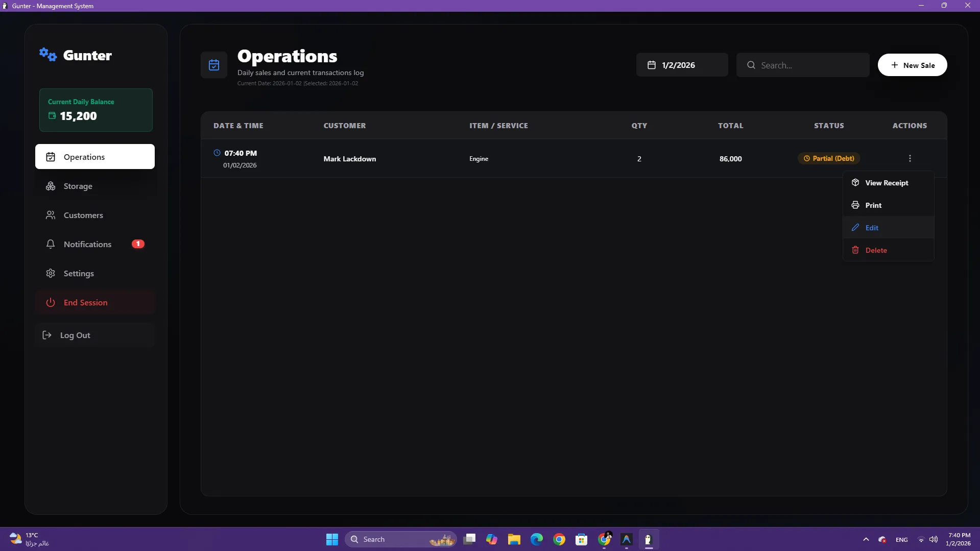Click the CUSTOMER column header
The image size is (980, 551).
pyautogui.click(x=345, y=126)
